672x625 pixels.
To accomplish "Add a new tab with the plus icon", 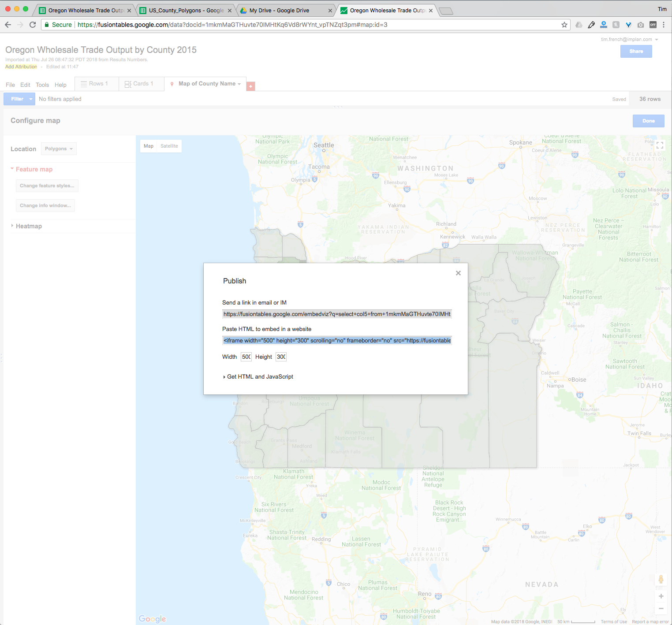I will click(x=250, y=86).
